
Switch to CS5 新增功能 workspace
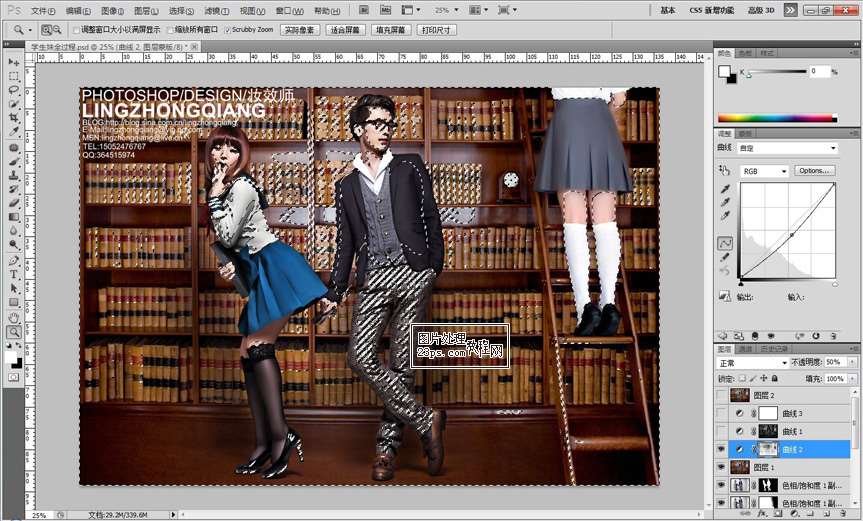click(x=712, y=10)
